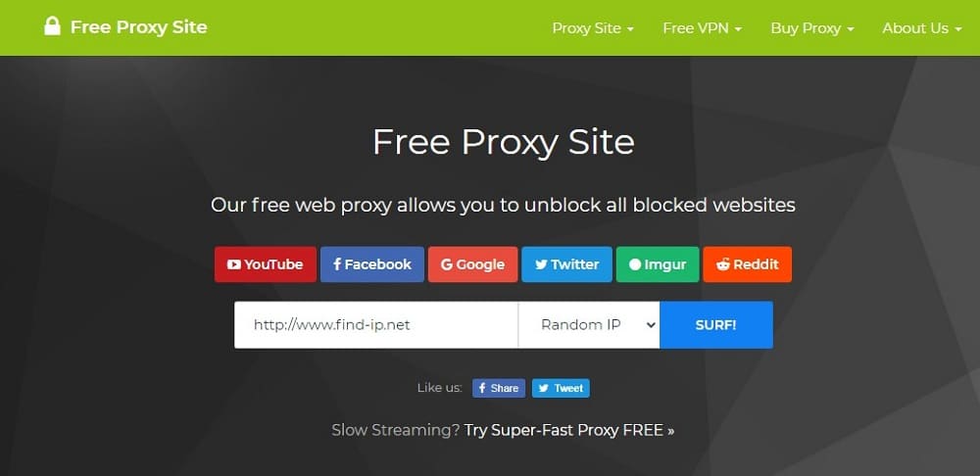The height and width of the screenshot is (476, 980).
Task: Open the Random IP dropdown selector
Action: pos(589,325)
